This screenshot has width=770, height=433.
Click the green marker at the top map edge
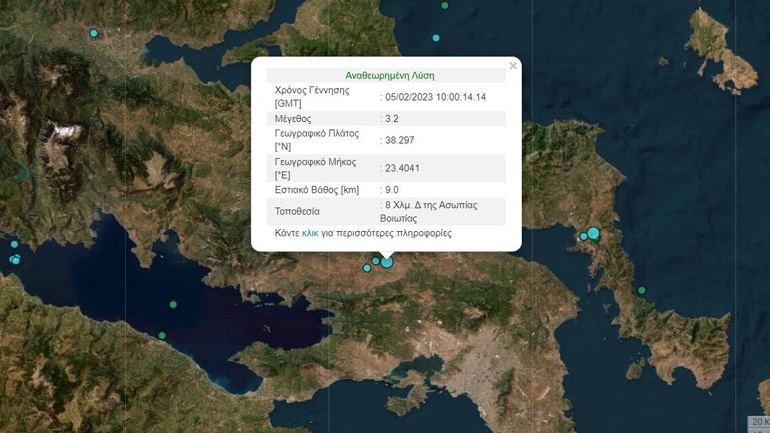(x=444, y=5)
